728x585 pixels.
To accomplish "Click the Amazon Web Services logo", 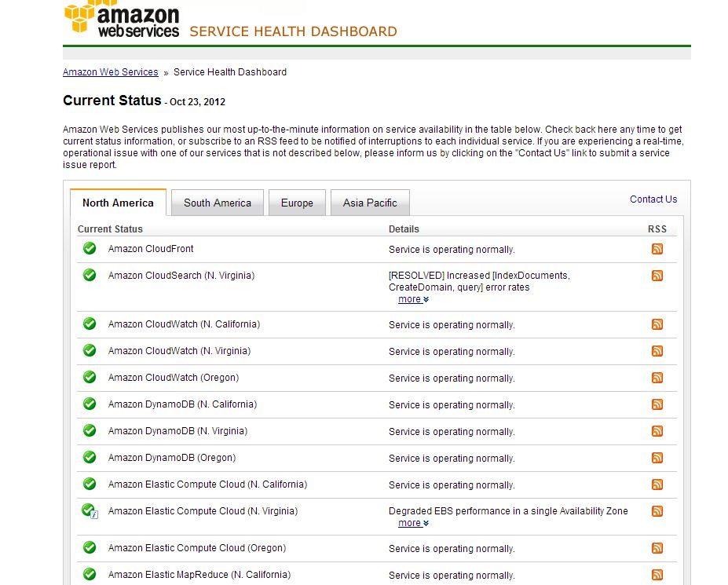I will pyautogui.click(x=122, y=20).
